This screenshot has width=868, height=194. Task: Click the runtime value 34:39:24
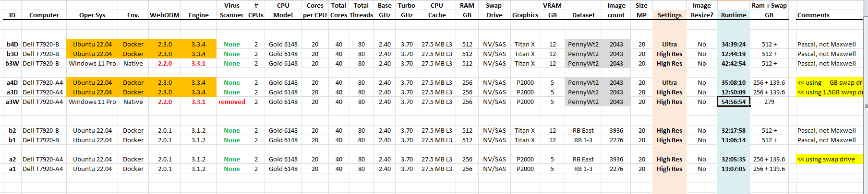pos(733,44)
